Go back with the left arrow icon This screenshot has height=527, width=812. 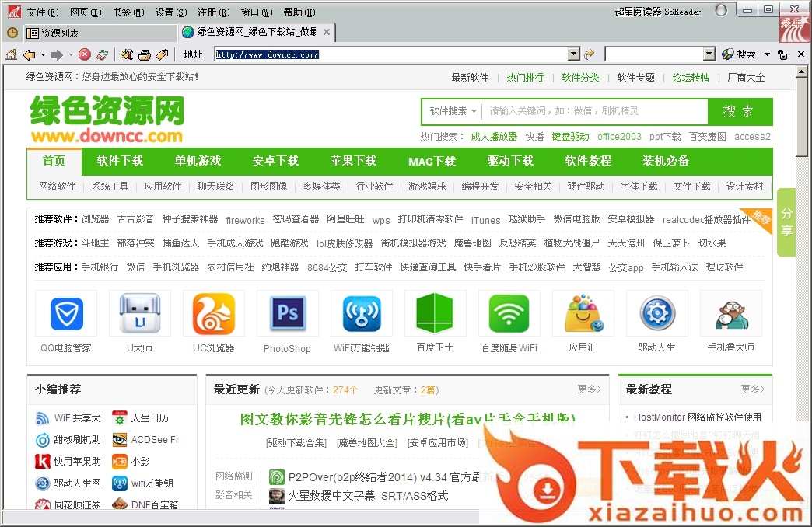(x=30, y=54)
